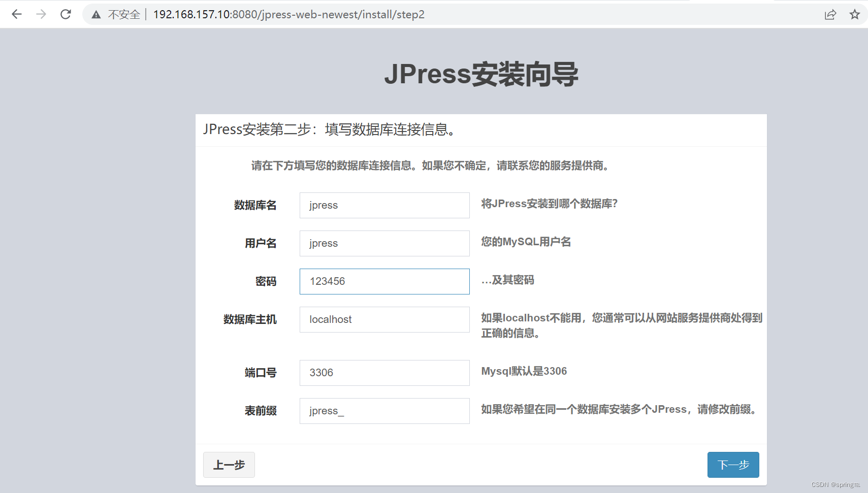Click the JPress安装向导 page heading
This screenshot has height=493, width=868.
pos(481,74)
